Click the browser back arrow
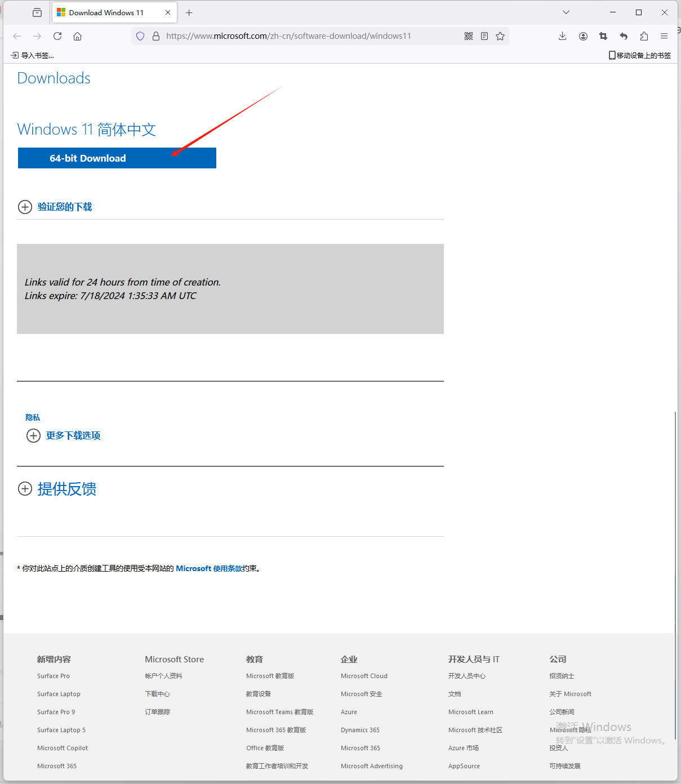The height and width of the screenshot is (784, 681). [17, 36]
